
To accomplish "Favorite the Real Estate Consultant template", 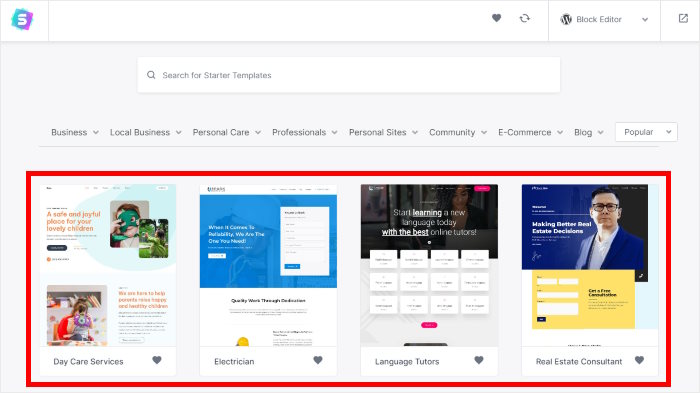I will click(639, 360).
